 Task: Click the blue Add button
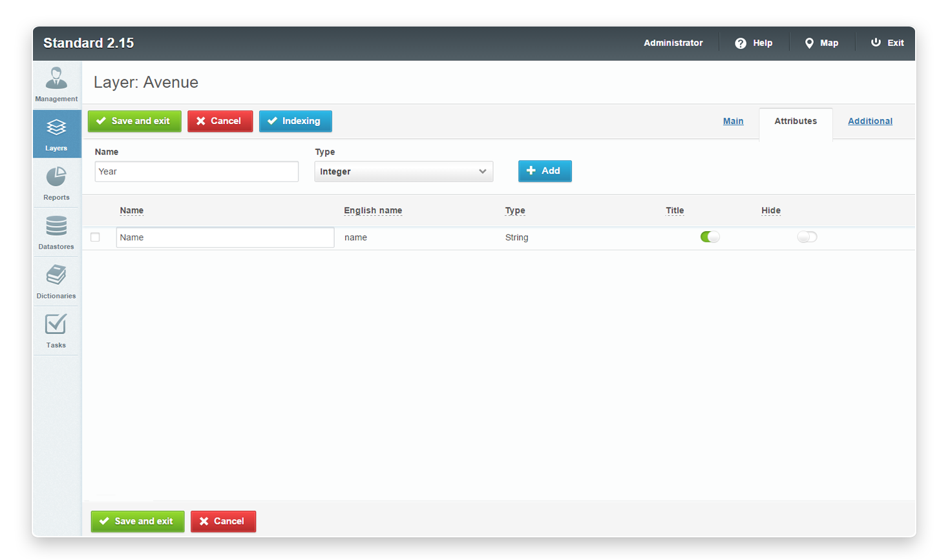(544, 171)
